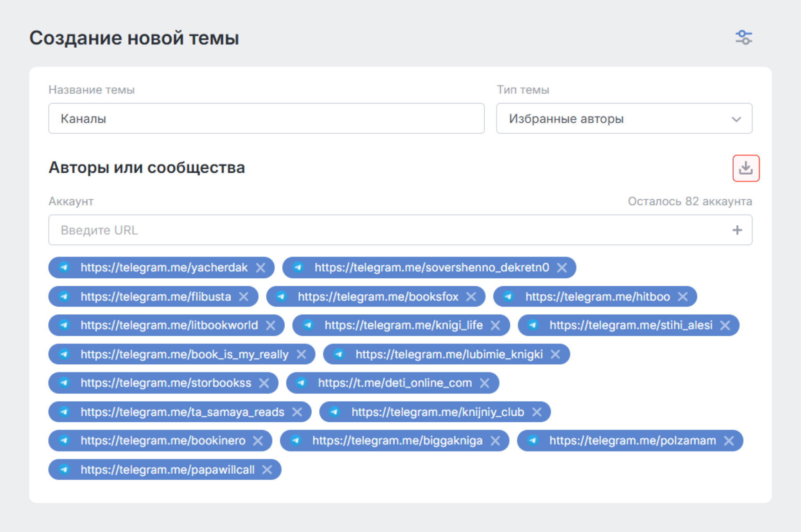The width and height of the screenshot is (801, 532).
Task: Select the telegram.me/lubimie_knigki URL text
Action: tap(449, 354)
